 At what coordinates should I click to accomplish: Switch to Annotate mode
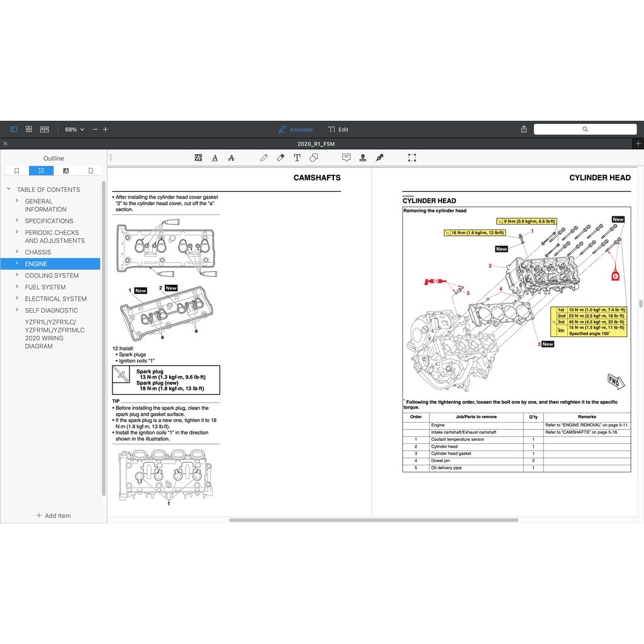[296, 130]
